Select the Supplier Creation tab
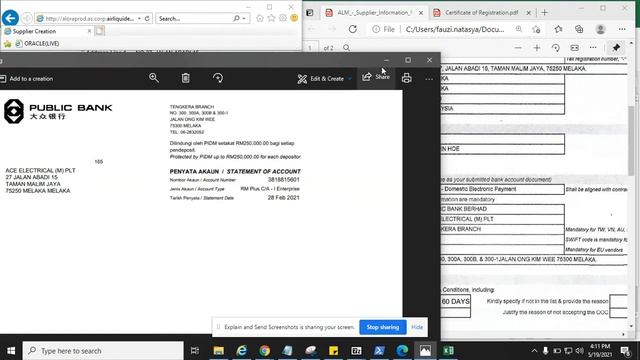Image resolution: width=640 pixels, height=360 pixels. (x=47, y=31)
